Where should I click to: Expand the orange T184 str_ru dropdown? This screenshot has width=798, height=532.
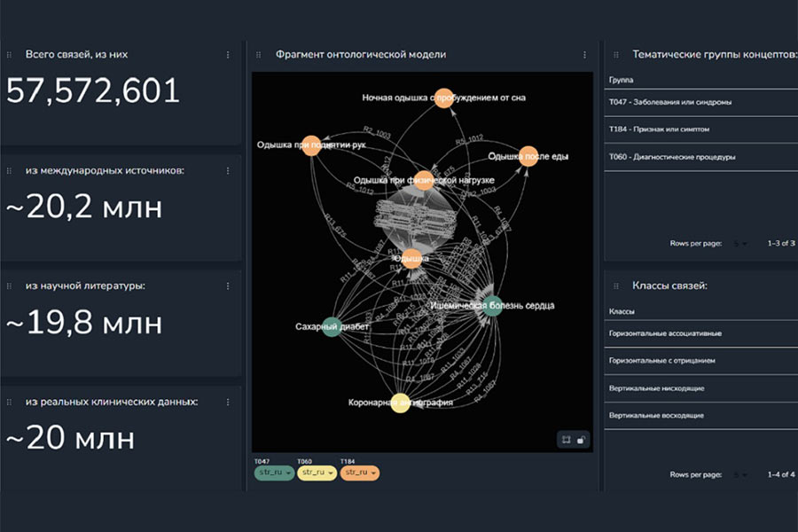tap(359, 473)
